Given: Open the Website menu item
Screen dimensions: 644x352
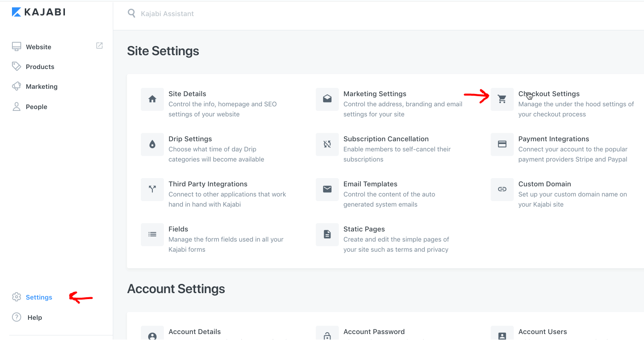Looking at the screenshot, I should click(x=39, y=47).
